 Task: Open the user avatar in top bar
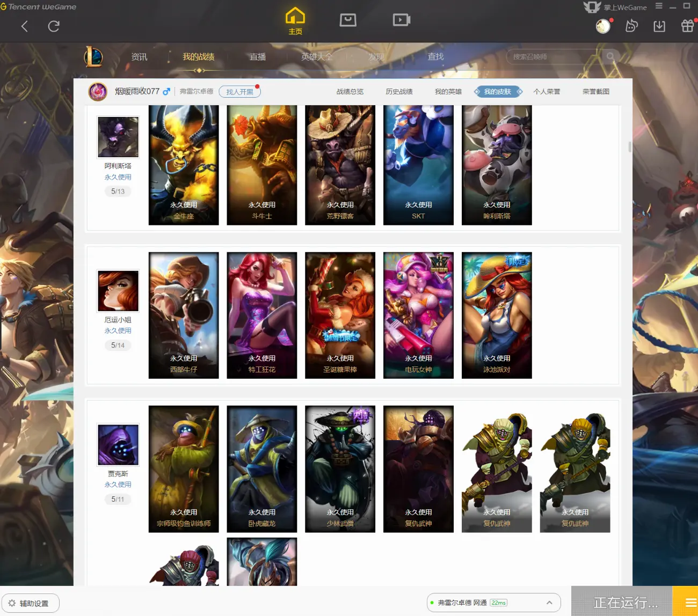tap(603, 26)
